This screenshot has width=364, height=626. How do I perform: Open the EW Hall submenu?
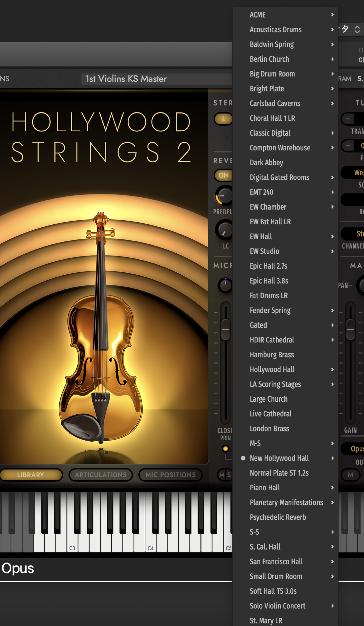tap(285, 236)
